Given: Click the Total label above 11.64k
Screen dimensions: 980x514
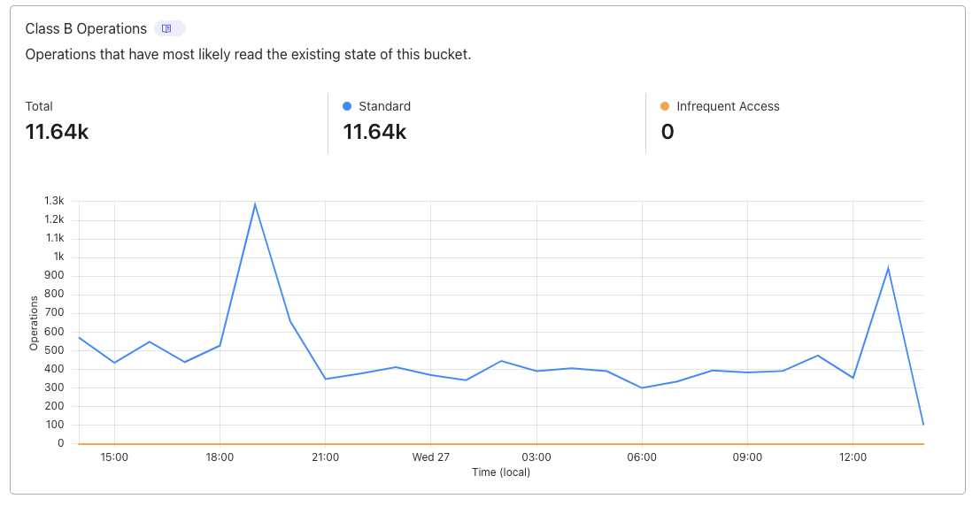Looking at the screenshot, I should [x=39, y=106].
